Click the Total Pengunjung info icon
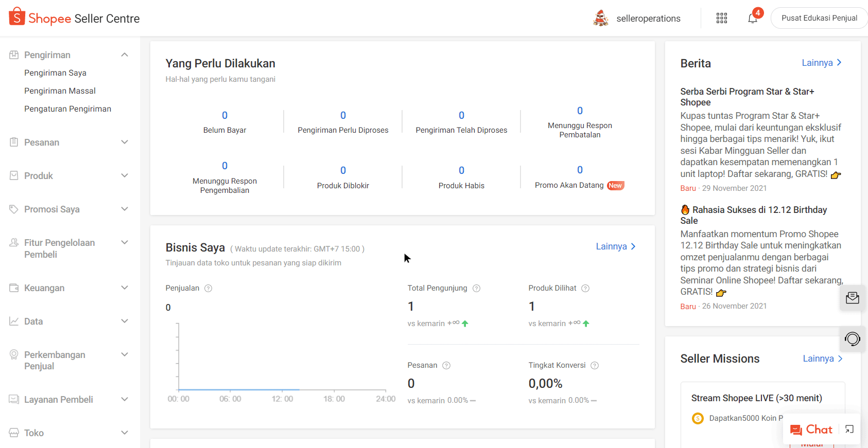 tap(477, 289)
